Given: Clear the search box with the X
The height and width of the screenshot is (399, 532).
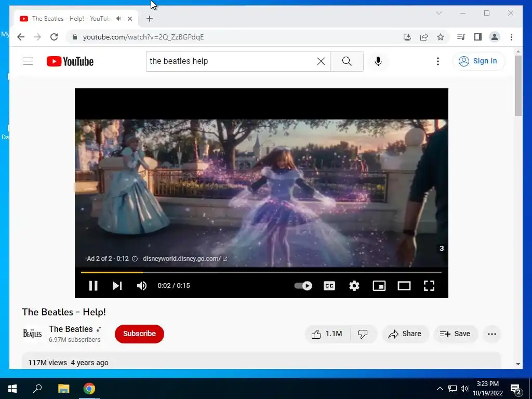Looking at the screenshot, I should (x=321, y=61).
